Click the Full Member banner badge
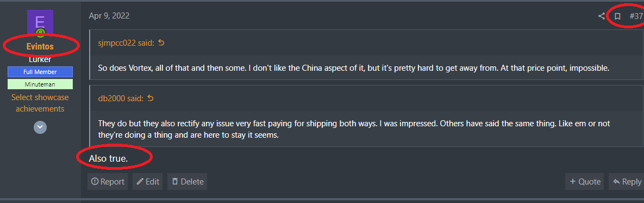 pyautogui.click(x=40, y=72)
